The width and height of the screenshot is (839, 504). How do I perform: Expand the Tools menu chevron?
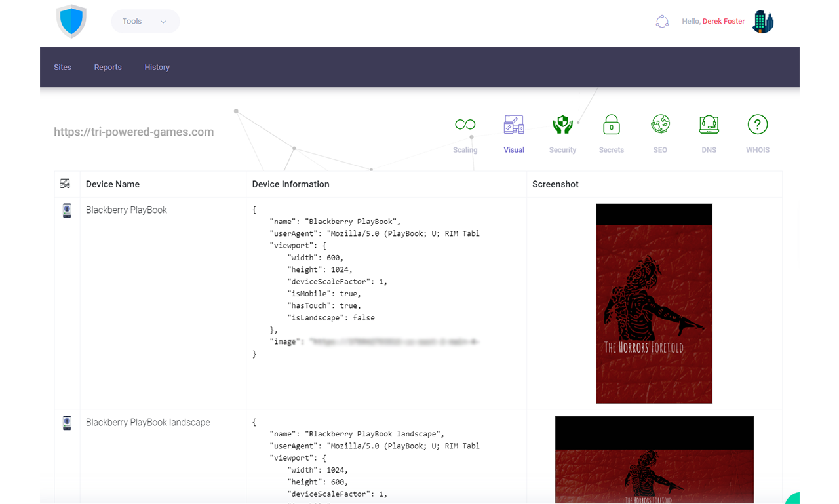click(164, 21)
